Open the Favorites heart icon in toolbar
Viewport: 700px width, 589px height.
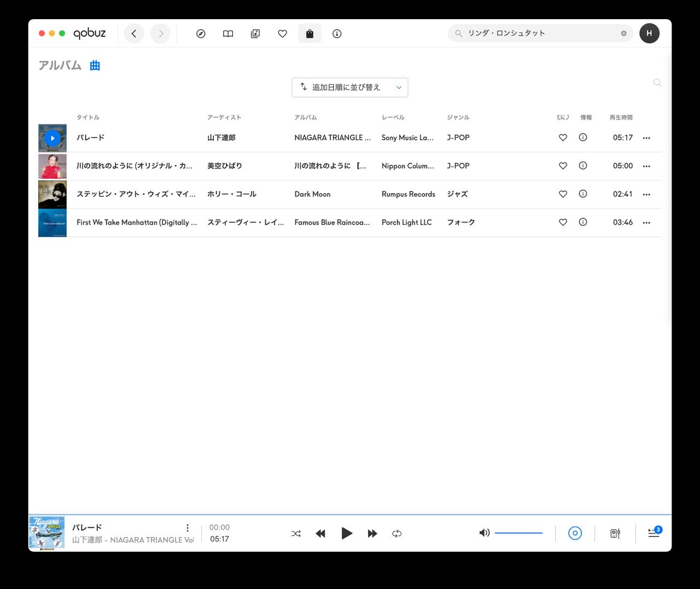(282, 33)
